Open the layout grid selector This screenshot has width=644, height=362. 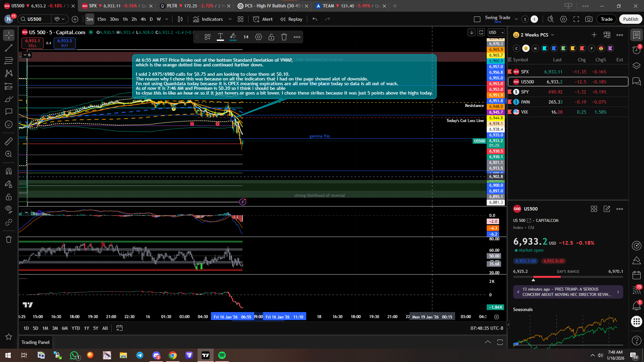point(240,19)
